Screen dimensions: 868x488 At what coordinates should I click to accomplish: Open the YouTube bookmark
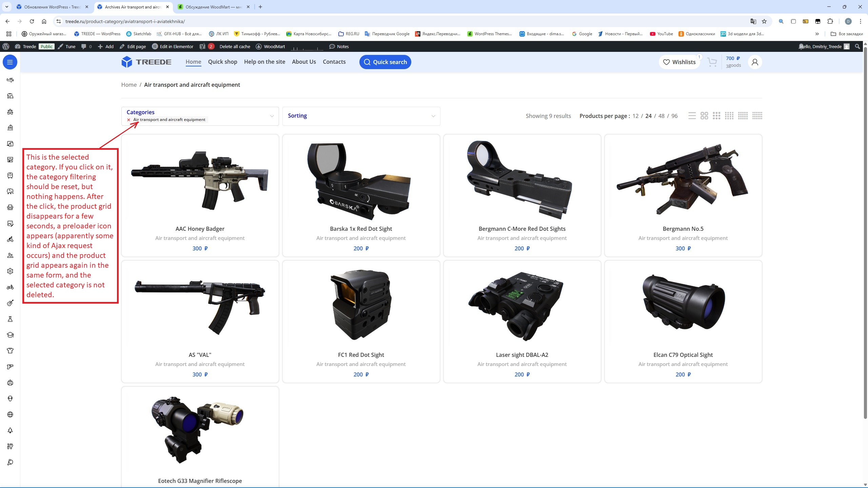(661, 34)
